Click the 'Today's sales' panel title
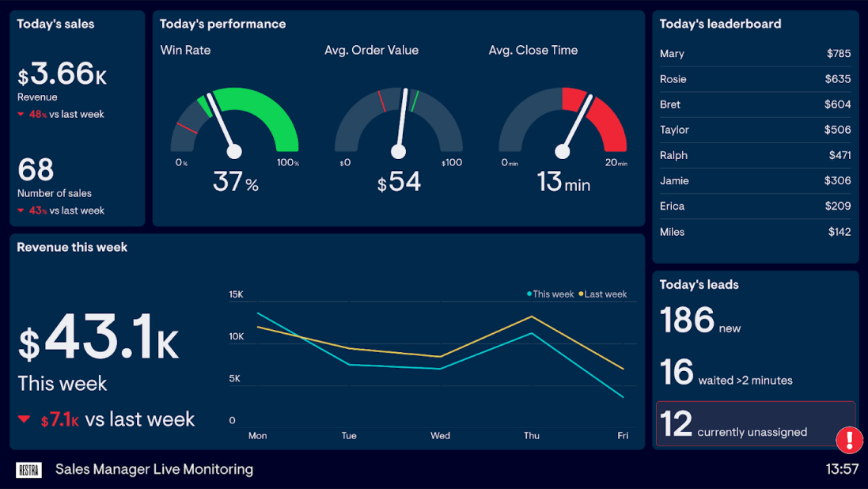The width and height of the screenshot is (868, 489). tap(55, 25)
